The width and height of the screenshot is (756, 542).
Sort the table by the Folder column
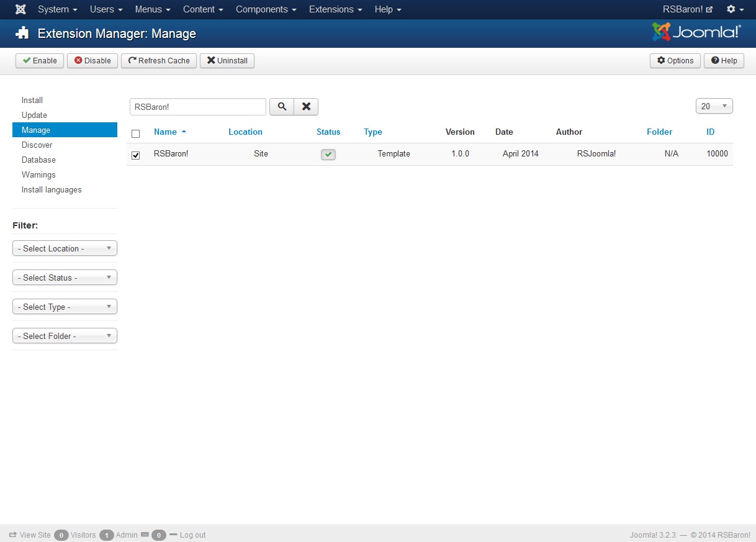(659, 132)
